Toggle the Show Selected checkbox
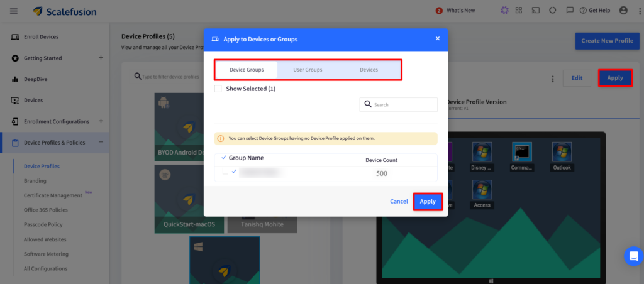 tap(218, 89)
